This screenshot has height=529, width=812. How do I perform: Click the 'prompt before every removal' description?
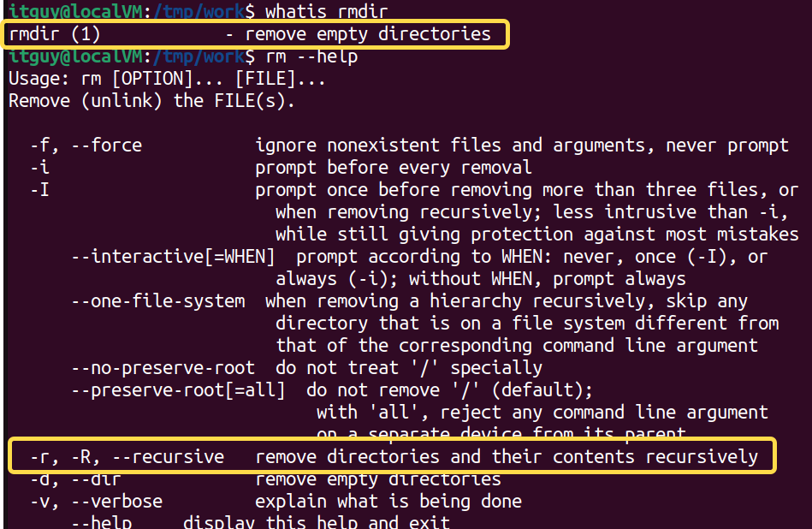pyautogui.click(x=393, y=168)
